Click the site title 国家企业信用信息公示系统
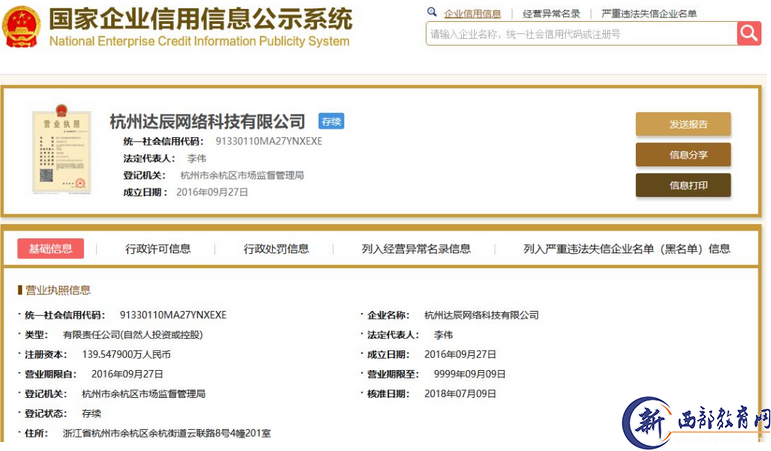 point(200,19)
